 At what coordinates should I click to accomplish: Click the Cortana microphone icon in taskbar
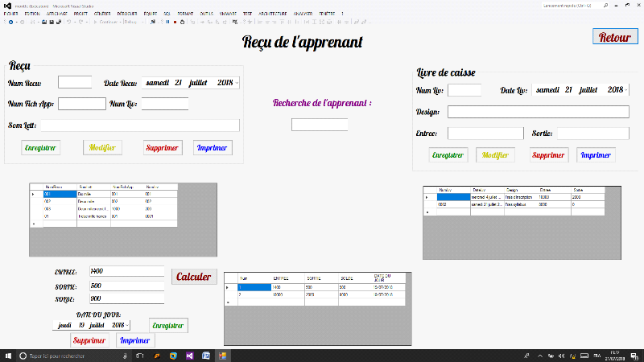pos(125,356)
